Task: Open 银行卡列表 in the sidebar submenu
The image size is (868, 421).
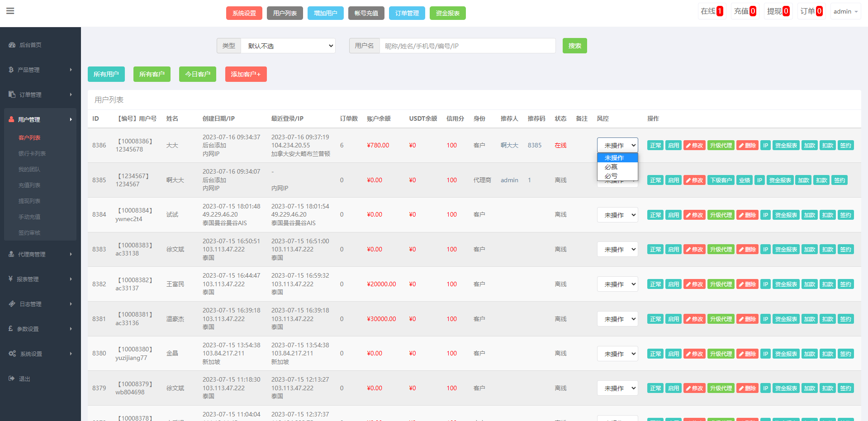Action: click(32, 154)
